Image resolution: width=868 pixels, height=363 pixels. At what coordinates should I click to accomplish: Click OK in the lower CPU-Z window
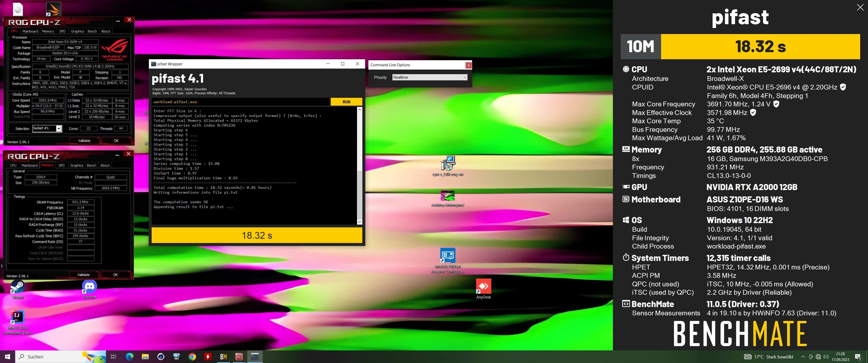[116, 275]
